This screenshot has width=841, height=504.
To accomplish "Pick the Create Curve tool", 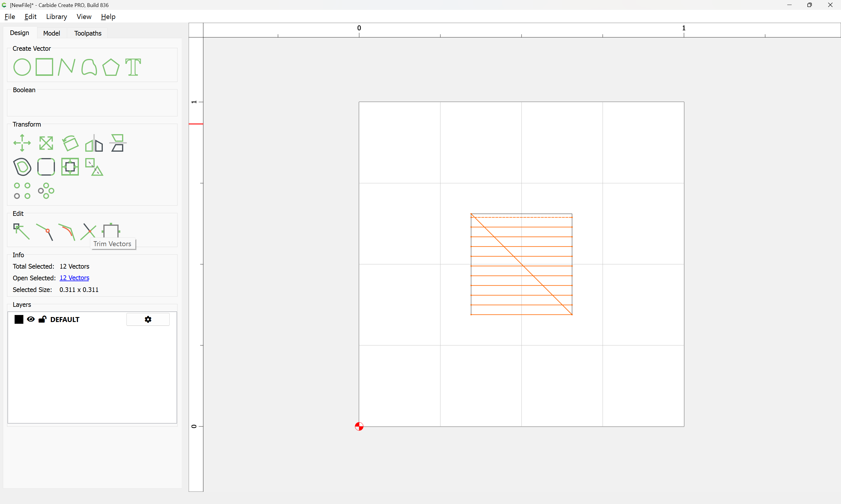I will point(89,67).
